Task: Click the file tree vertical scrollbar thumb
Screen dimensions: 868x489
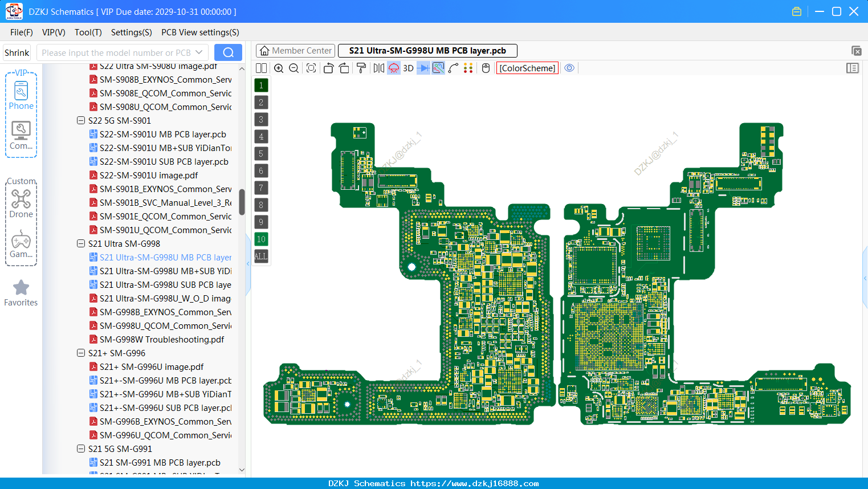Action: point(242,202)
